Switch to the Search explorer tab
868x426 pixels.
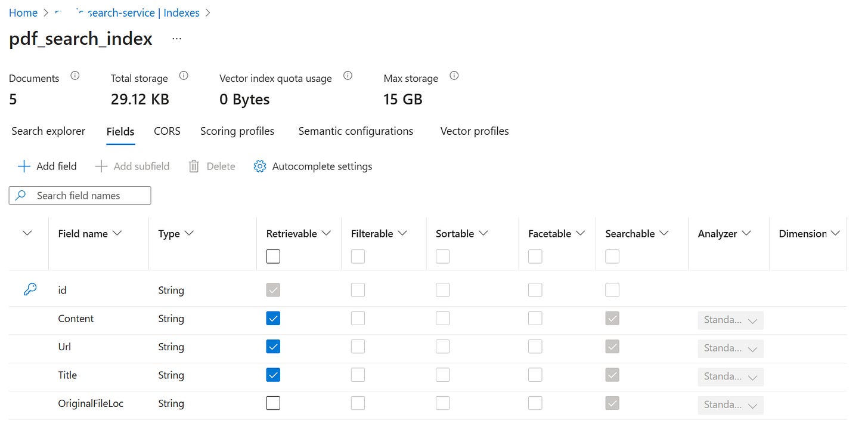[48, 131]
